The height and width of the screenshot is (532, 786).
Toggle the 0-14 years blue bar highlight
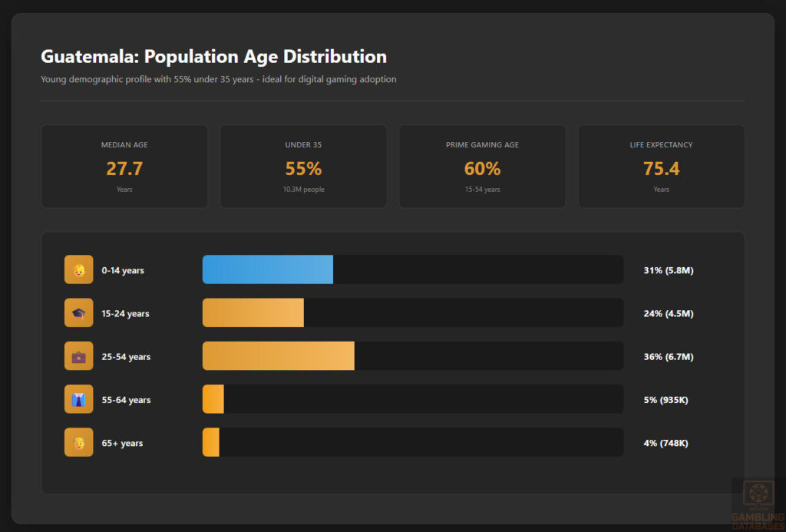(x=267, y=269)
